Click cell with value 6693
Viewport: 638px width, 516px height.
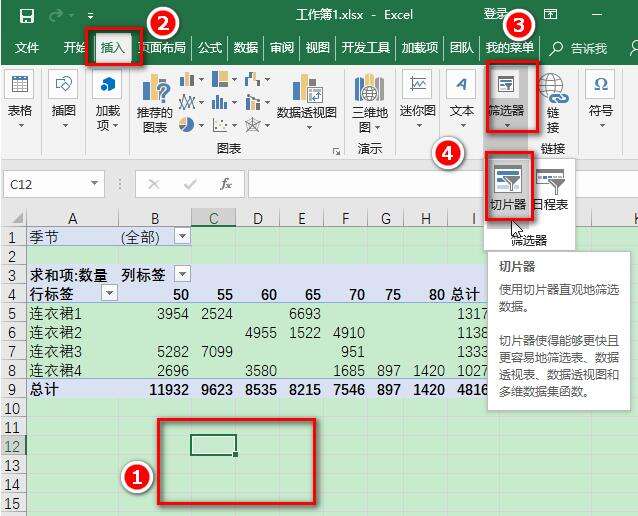[x=302, y=313]
